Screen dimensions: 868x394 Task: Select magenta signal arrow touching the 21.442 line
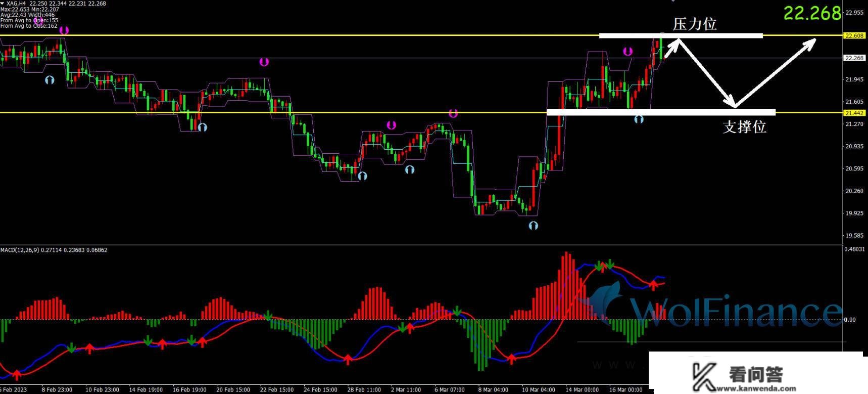pos(453,113)
